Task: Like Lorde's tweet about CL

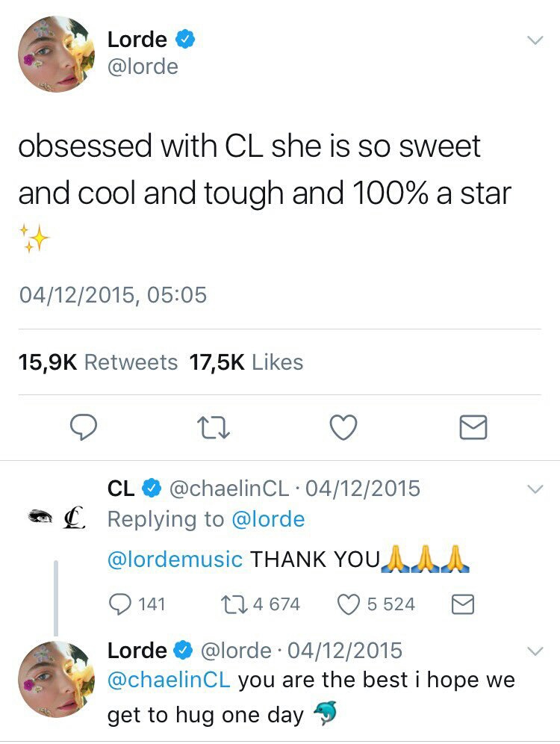Action: [343, 427]
